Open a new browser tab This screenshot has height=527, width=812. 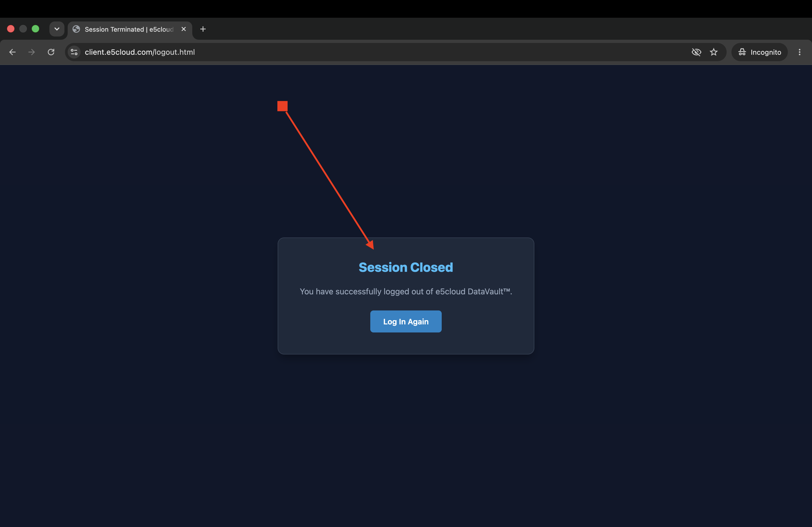pos(203,29)
